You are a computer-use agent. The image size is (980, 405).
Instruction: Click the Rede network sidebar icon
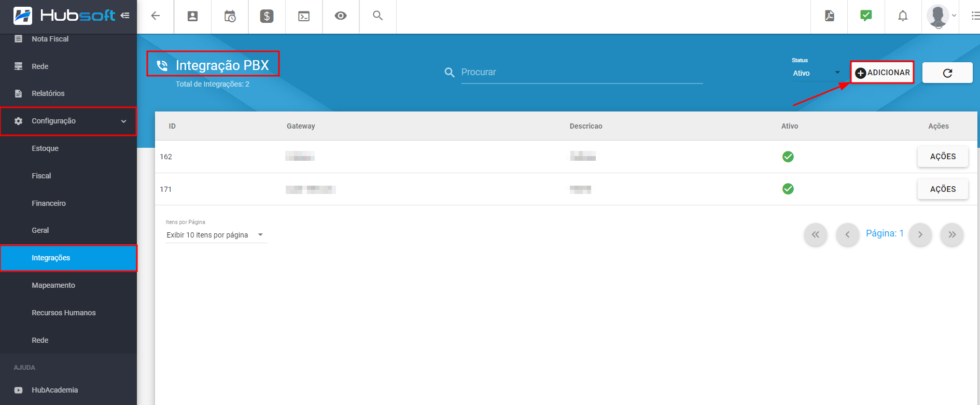click(19, 66)
